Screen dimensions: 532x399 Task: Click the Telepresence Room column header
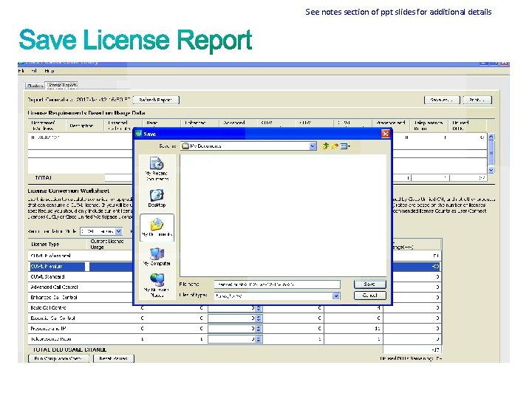pyautogui.click(x=429, y=126)
